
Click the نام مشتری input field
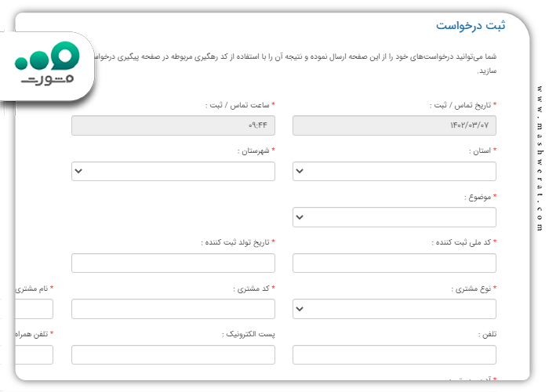tap(34, 309)
